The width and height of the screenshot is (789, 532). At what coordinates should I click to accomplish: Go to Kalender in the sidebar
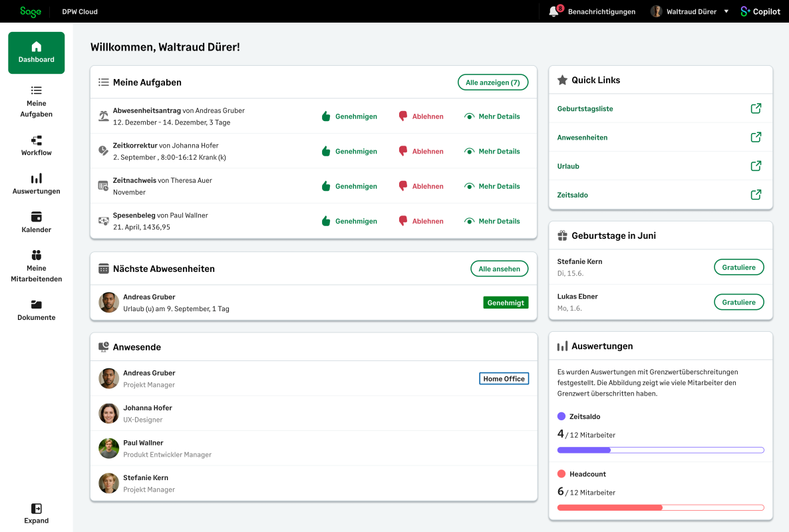(x=37, y=223)
